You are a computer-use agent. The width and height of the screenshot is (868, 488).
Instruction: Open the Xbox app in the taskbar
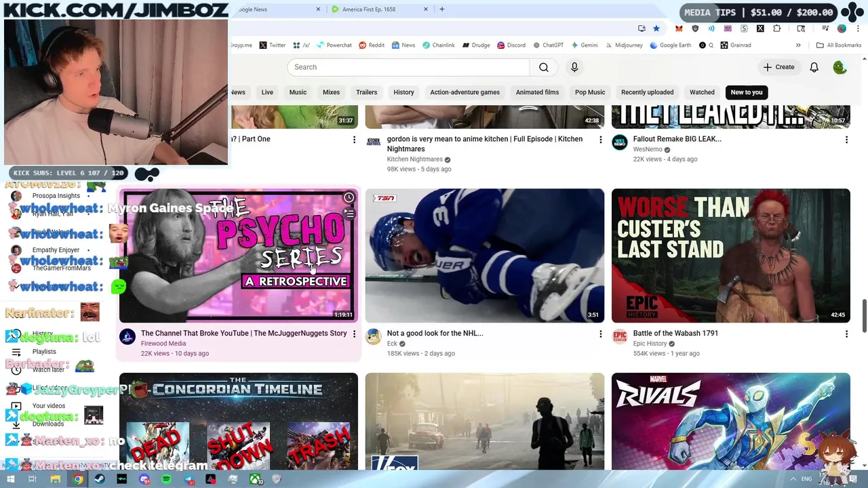[255, 479]
